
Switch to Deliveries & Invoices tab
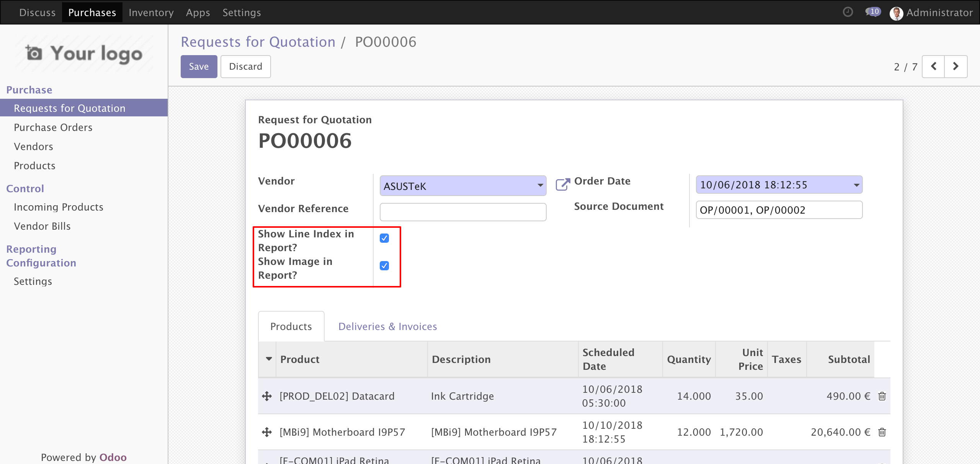tap(387, 327)
